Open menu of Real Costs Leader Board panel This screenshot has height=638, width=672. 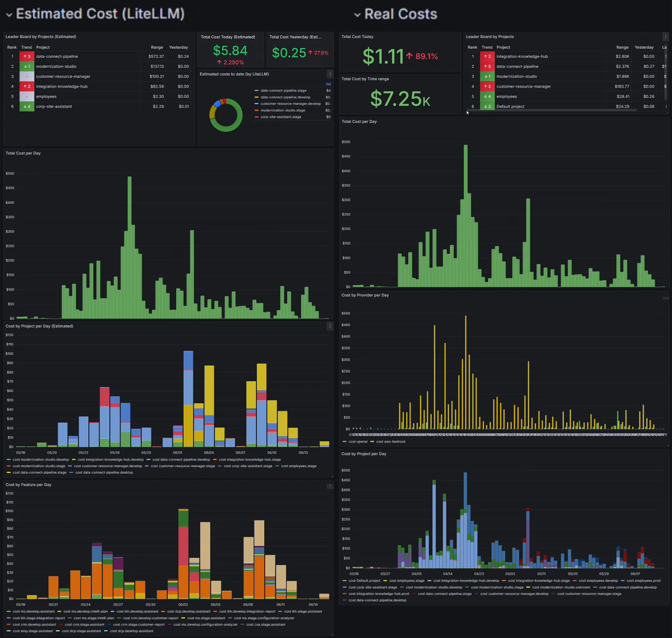[665, 37]
